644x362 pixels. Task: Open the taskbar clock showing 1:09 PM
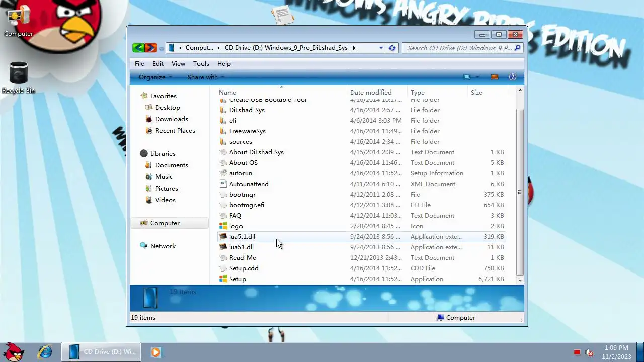(x=616, y=352)
